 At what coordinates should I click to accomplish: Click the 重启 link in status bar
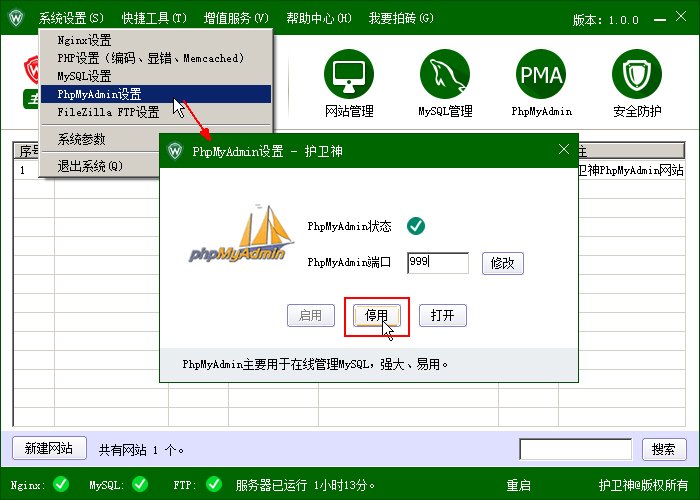518,485
